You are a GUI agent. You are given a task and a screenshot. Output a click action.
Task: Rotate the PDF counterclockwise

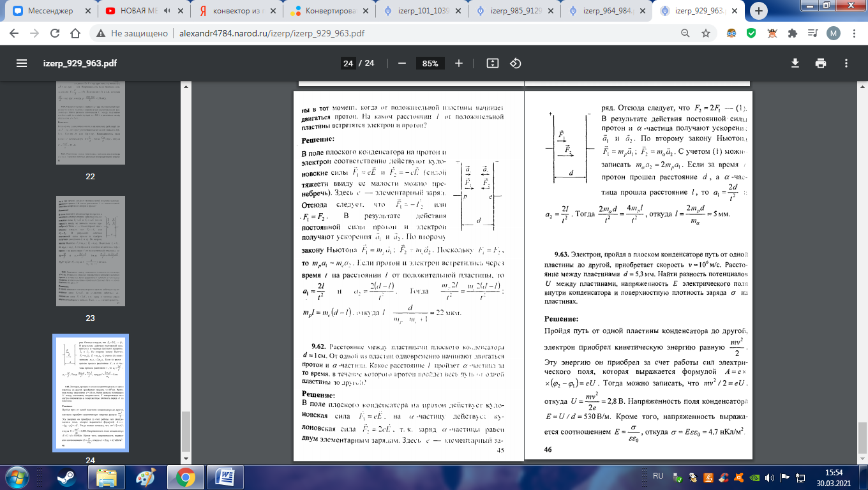coord(516,63)
